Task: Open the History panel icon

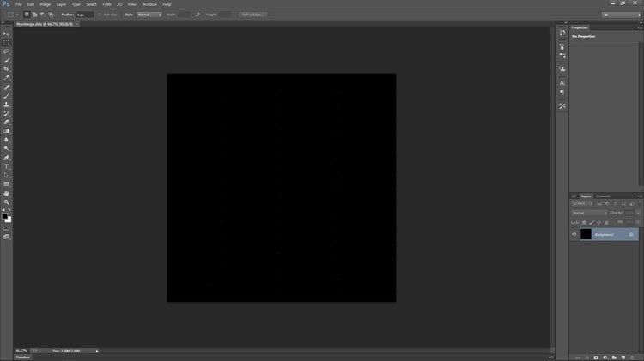Action: pyautogui.click(x=562, y=33)
